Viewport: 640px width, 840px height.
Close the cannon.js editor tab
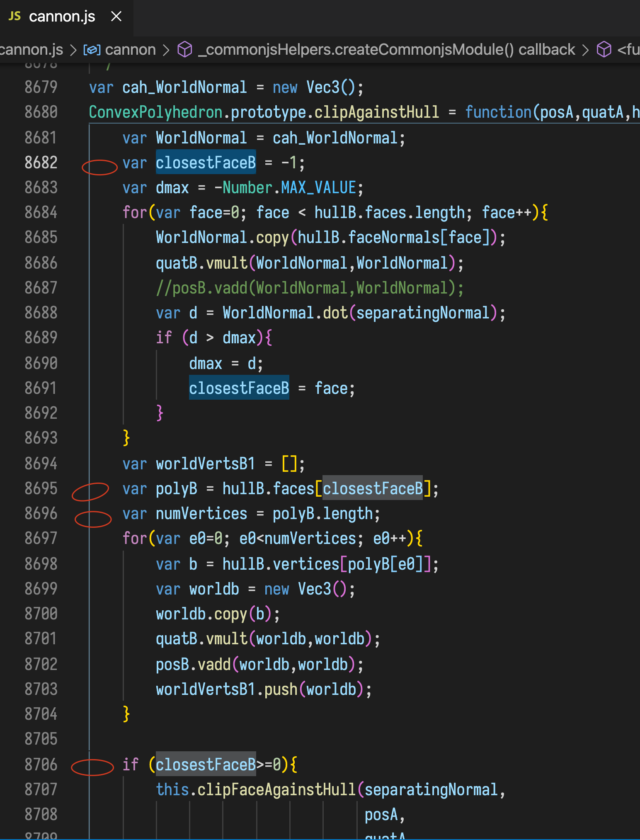(116, 17)
